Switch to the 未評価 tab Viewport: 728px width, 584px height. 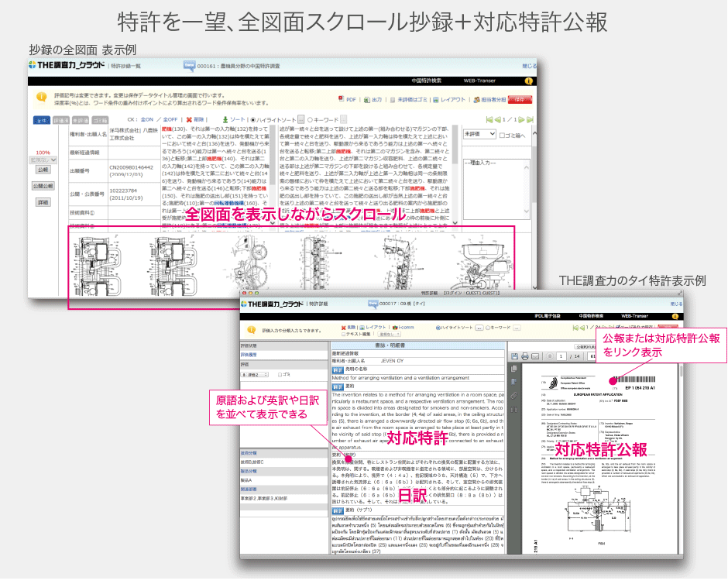[81, 121]
